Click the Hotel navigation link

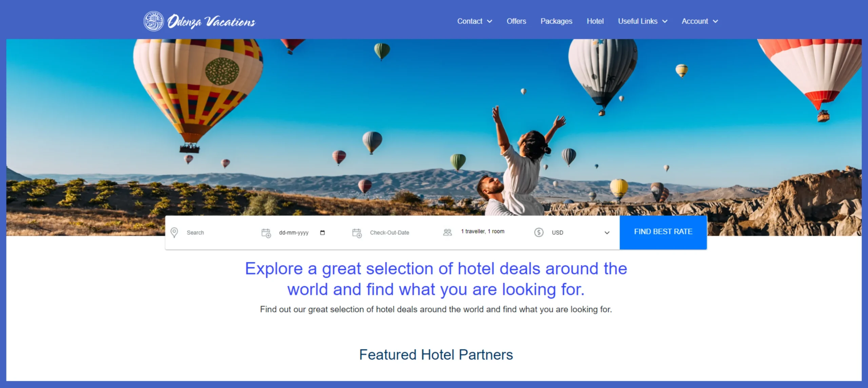click(594, 21)
